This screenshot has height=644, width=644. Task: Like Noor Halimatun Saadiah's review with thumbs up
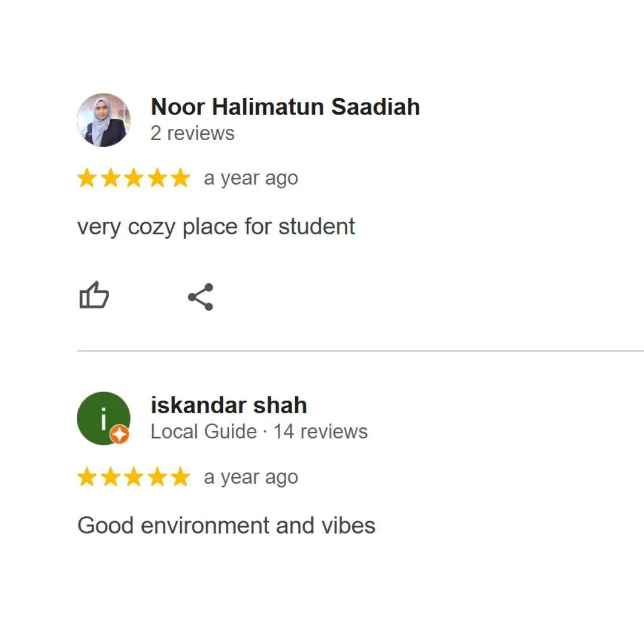(94, 295)
